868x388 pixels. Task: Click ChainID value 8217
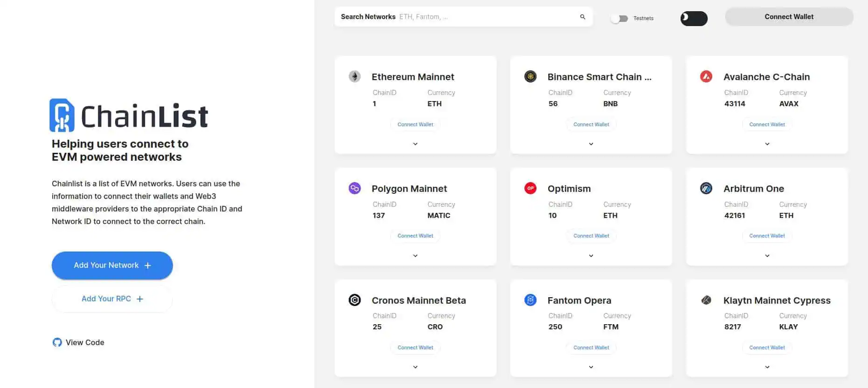click(x=732, y=327)
